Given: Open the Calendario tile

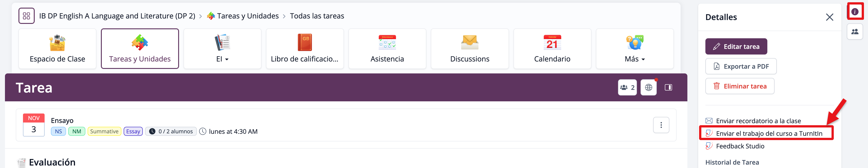Looking at the screenshot, I should [x=552, y=49].
